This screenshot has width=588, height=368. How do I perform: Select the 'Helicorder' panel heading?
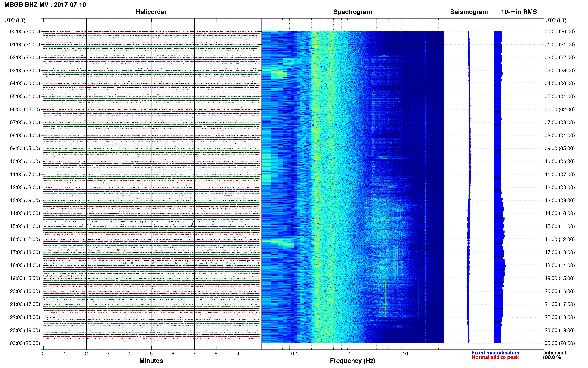click(x=151, y=12)
